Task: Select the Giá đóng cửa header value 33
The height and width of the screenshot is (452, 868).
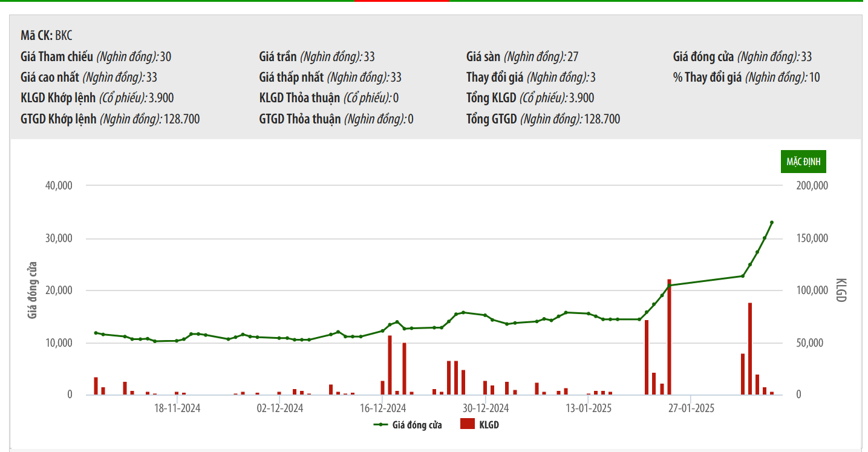Action: (806, 57)
